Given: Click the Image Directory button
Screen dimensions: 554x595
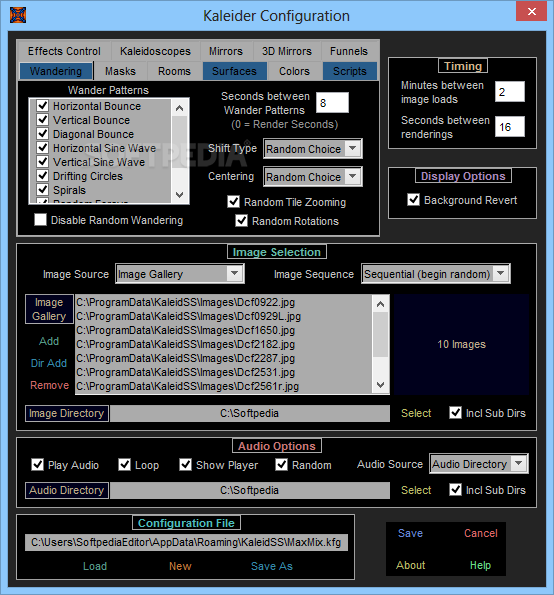Looking at the screenshot, I should click(67, 413).
